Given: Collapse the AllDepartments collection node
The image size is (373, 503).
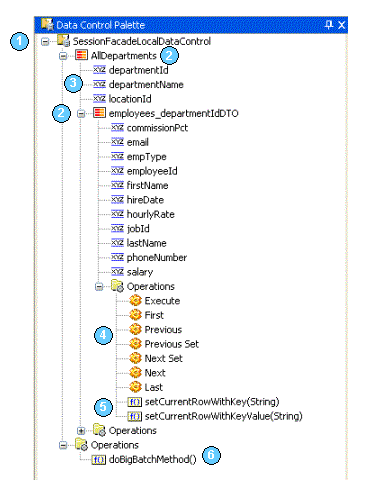Looking at the screenshot, I should pos(63,56).
